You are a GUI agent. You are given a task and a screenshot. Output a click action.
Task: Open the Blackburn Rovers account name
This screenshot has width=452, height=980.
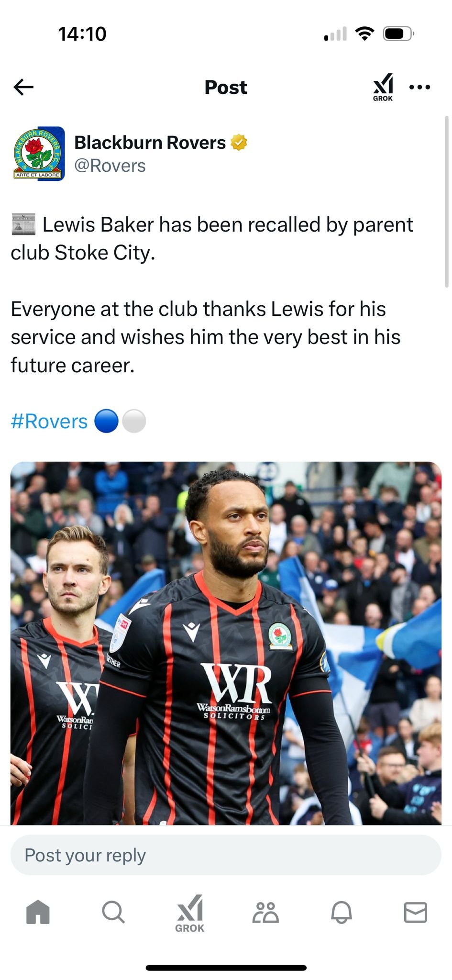pos(150,143)
